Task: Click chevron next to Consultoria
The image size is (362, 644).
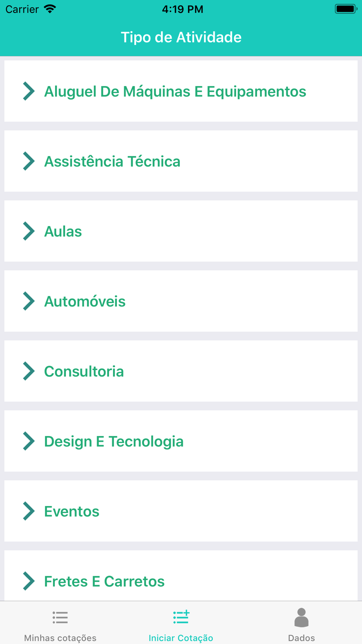Action: pyautogui.click(x=29, y=371)
